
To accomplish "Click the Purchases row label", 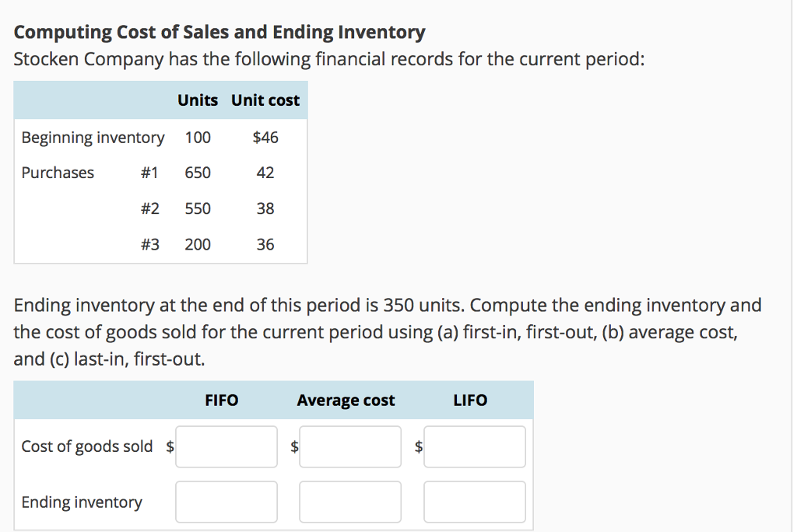I will (x=58, y=173).
